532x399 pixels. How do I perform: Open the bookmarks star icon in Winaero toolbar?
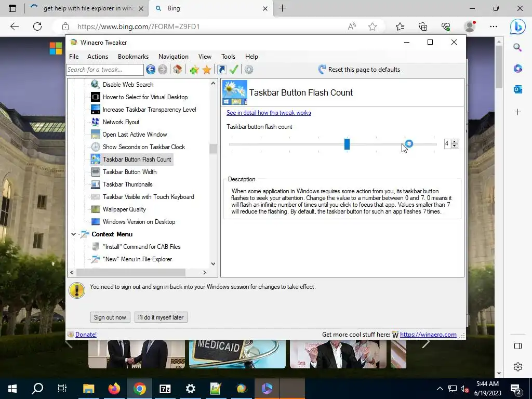pyautogui.click(x=207, y=70)
